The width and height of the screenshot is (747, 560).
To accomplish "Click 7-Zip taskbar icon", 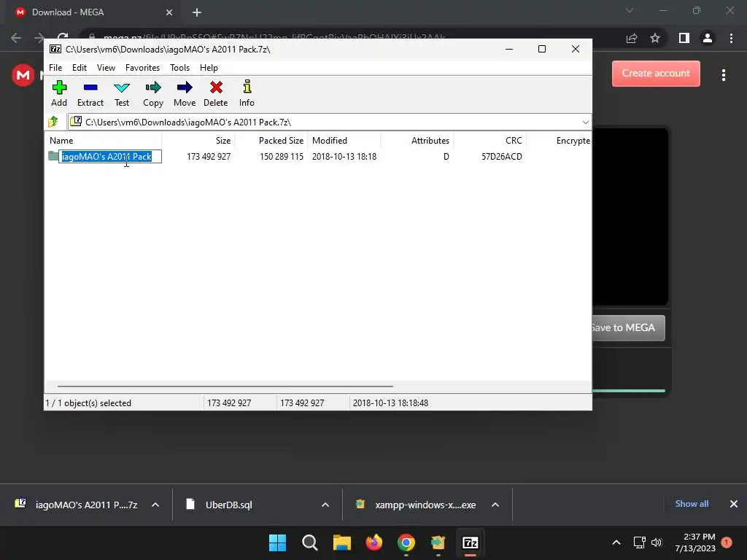I will pyautogui.click(x=471, y=542).
